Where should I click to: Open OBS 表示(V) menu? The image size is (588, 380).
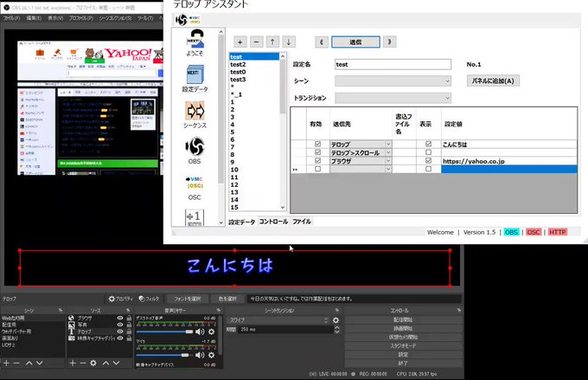pyautogui.click(x=55, y=18)
